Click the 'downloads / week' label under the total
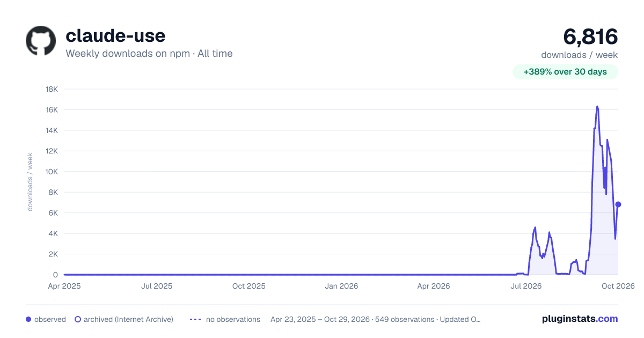This screenshot has width=644, height=338. (580, 55)
